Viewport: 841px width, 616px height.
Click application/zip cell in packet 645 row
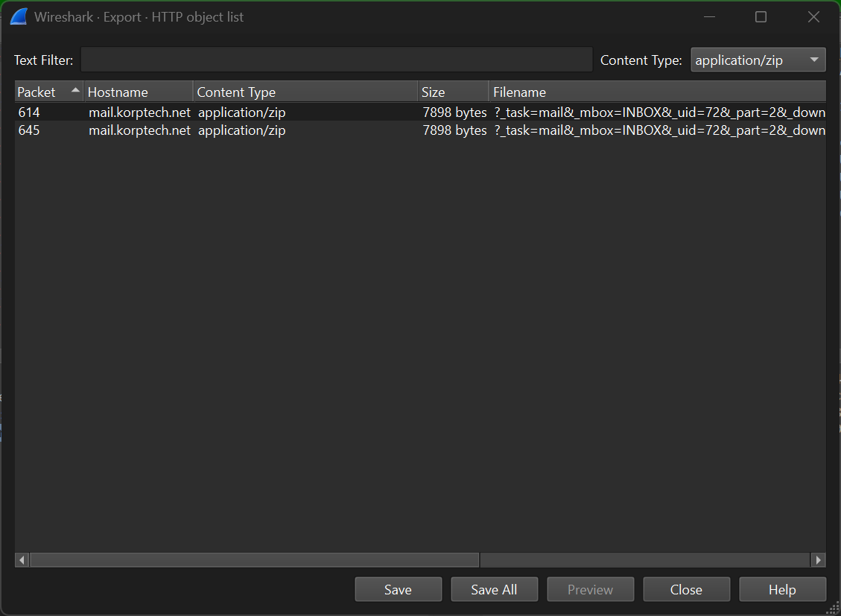coord(242,131)
